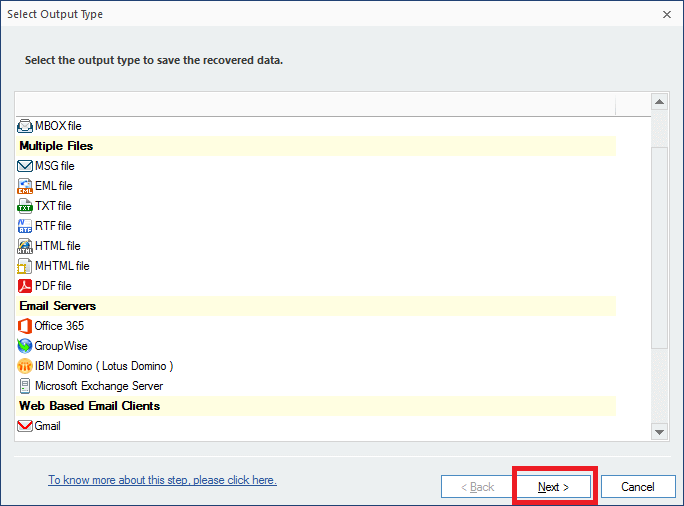This screenshot has height=506, width=684.
Task: Click the MSG file envelope icon
Action: pyautogui.click(x=24, y=166)
